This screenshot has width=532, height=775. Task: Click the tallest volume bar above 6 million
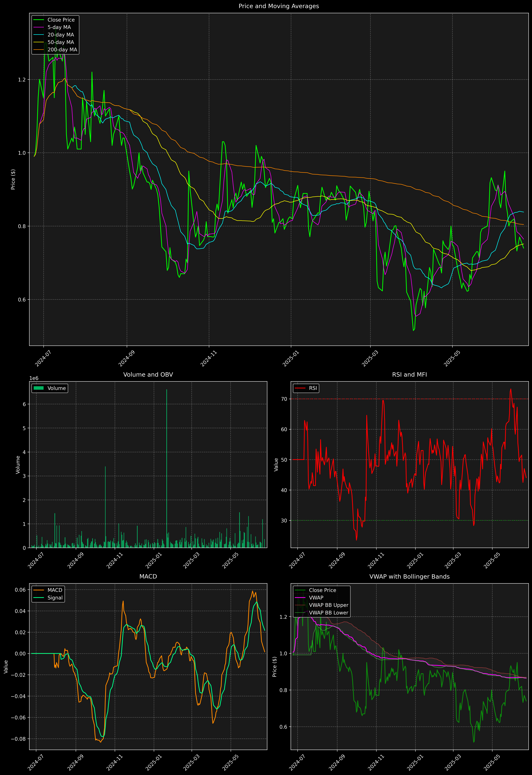167,469
